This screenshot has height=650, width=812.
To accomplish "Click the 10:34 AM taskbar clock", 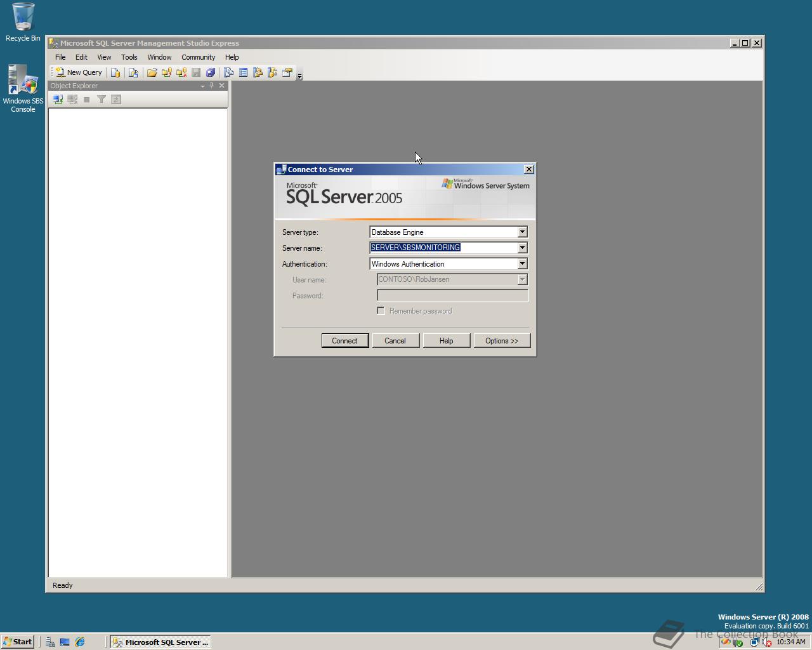I will (791, 642).
